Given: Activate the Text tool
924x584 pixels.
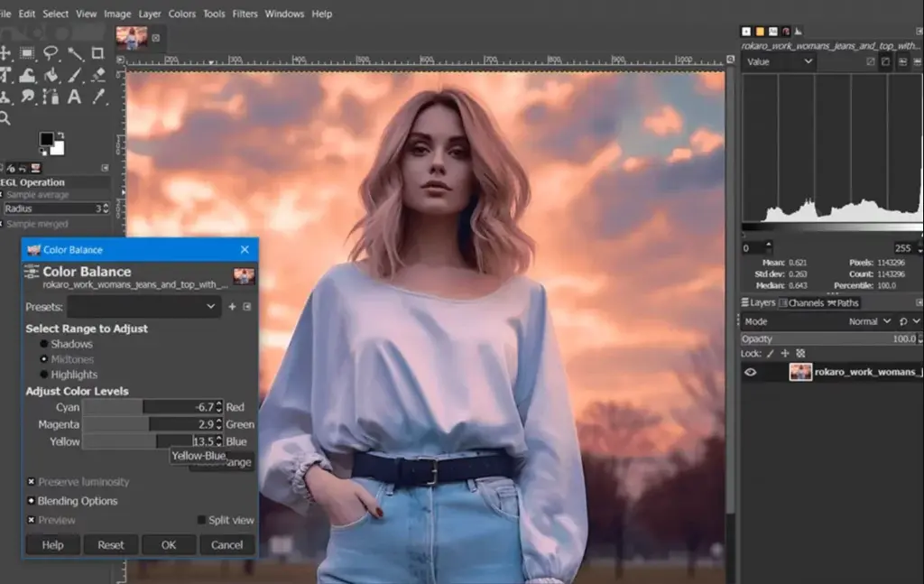Looking at the screenshot, I should [74, 97].
